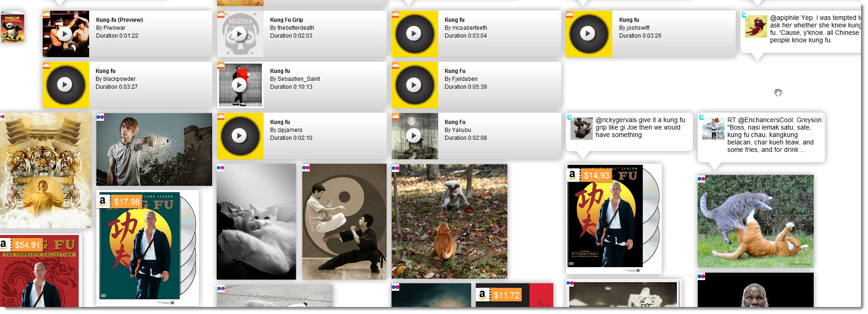Open the two cats wrestling on grass photo
Screen dimensions: 868x314
pos(755,221)
